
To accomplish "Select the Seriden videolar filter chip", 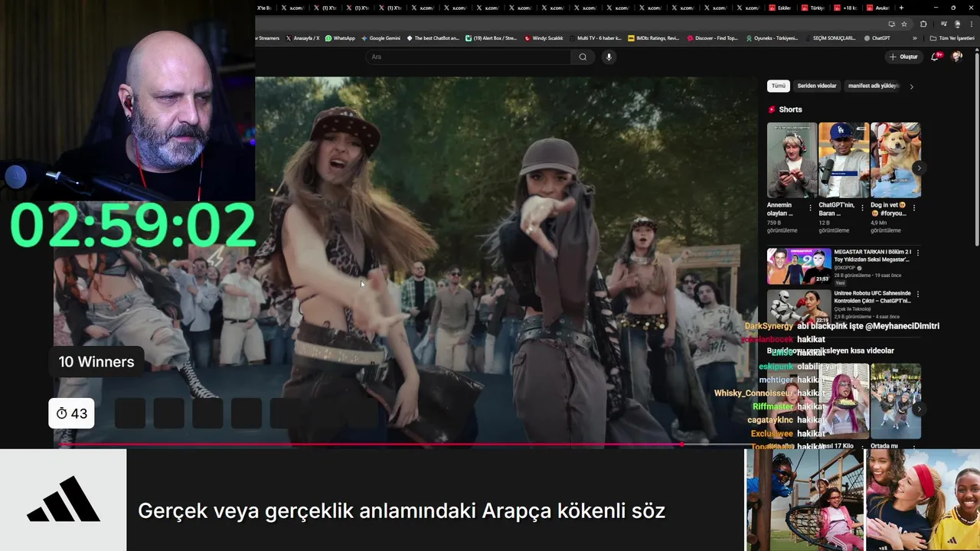I will point(817,86).
